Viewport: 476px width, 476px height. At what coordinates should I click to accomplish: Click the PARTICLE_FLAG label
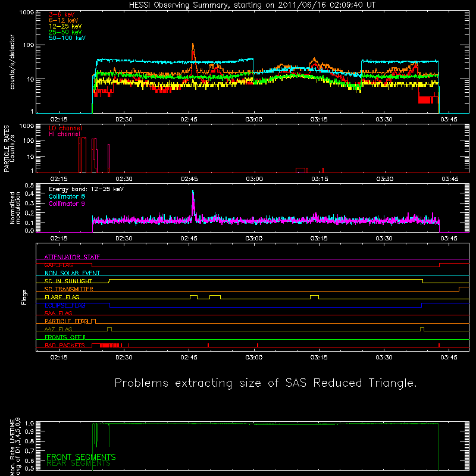pyautogui.click(x=67, y=321)
